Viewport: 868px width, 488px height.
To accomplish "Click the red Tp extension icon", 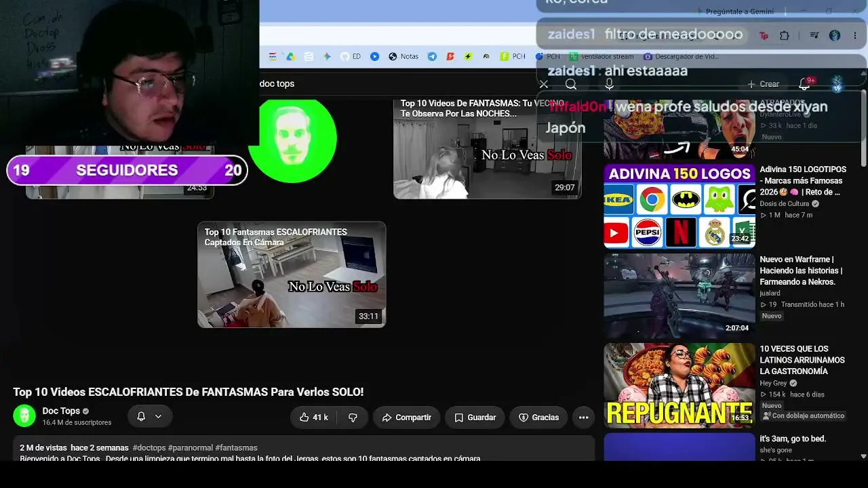I will point(764,35).
